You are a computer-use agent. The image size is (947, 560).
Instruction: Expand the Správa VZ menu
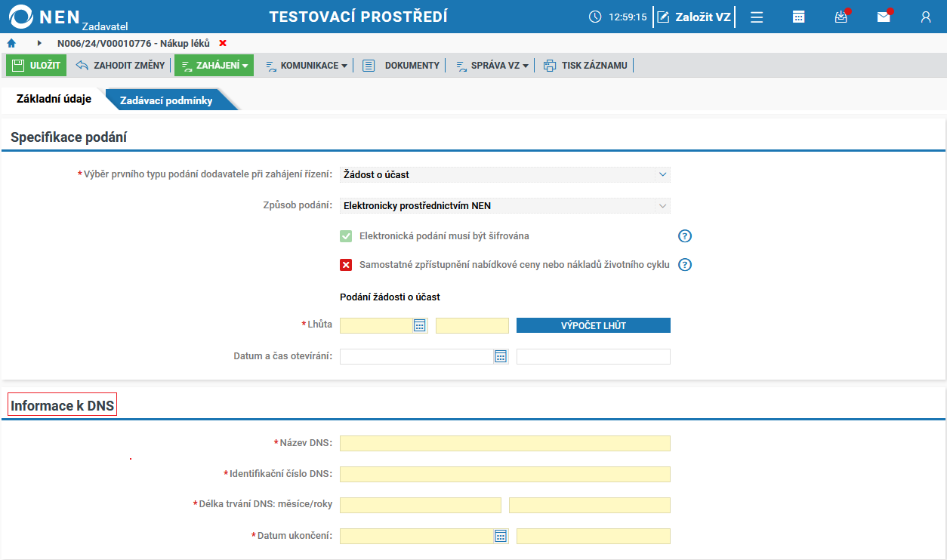tap(492, 66)
